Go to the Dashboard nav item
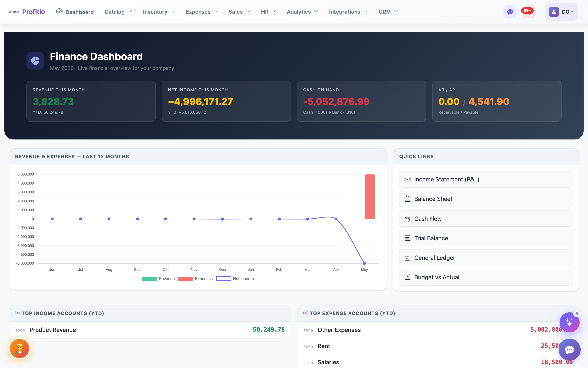This screenshot has height=368, width=588. tap(75, 12)
